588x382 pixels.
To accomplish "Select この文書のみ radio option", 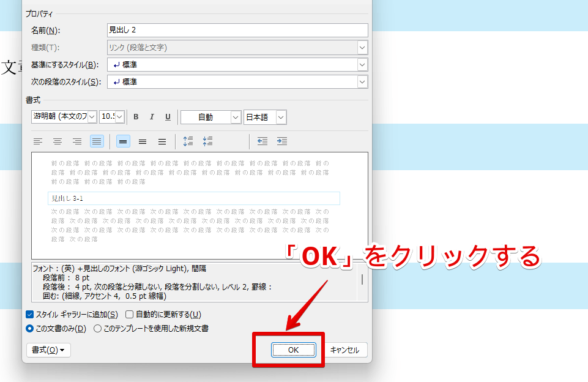I will click(29, 329).
